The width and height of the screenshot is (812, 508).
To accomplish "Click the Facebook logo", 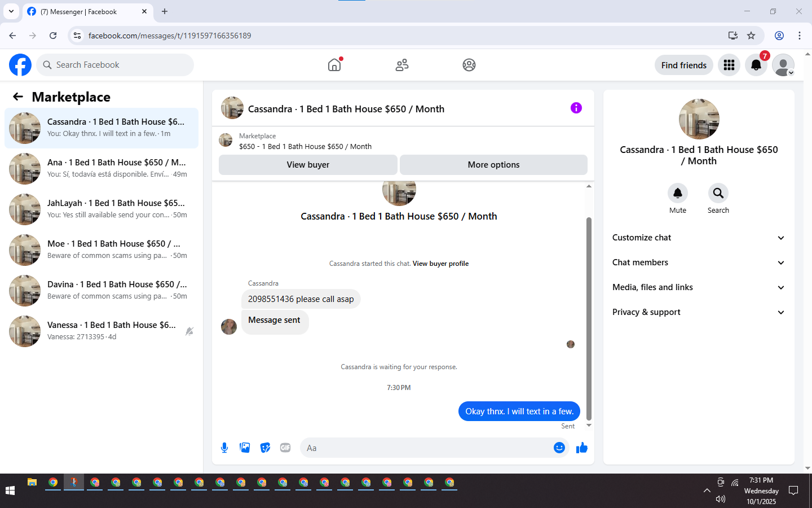I will coord(20,65).
